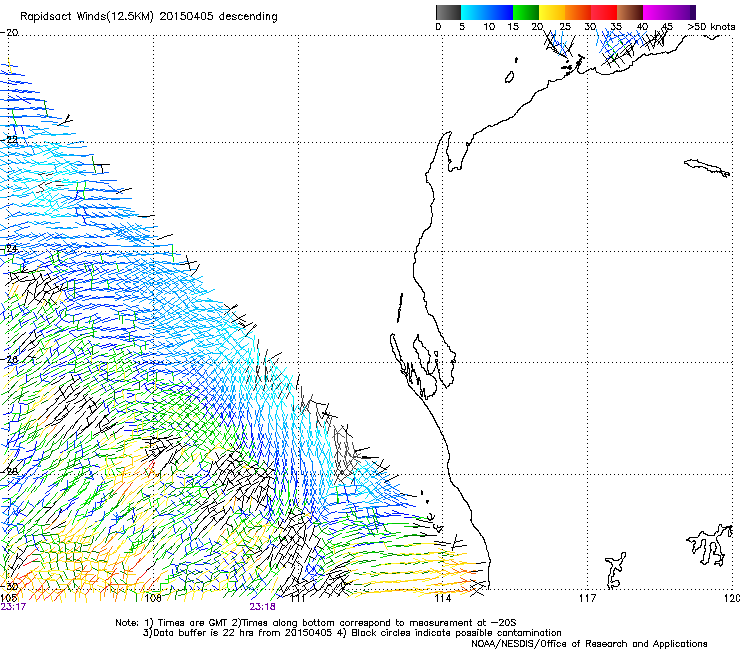The height and width of the screenshot is (650, 740).
Task: Click the '40' legend scale label
Action: (x=642, y=27)
